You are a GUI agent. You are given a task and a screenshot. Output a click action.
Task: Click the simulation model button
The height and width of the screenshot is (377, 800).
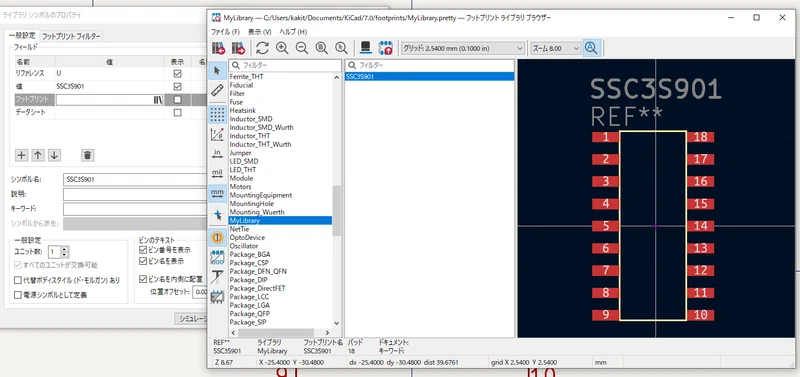(x=192, y=319)
